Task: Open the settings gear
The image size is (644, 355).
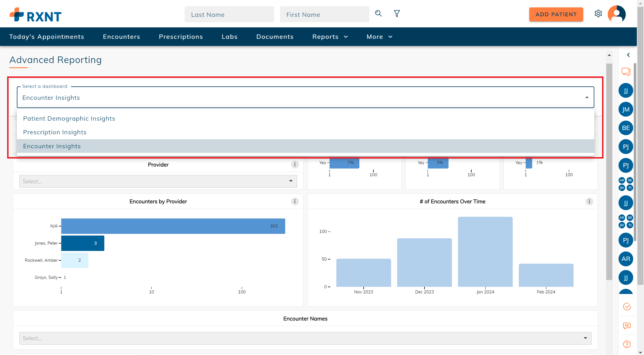Action: [x=598, y=13]
